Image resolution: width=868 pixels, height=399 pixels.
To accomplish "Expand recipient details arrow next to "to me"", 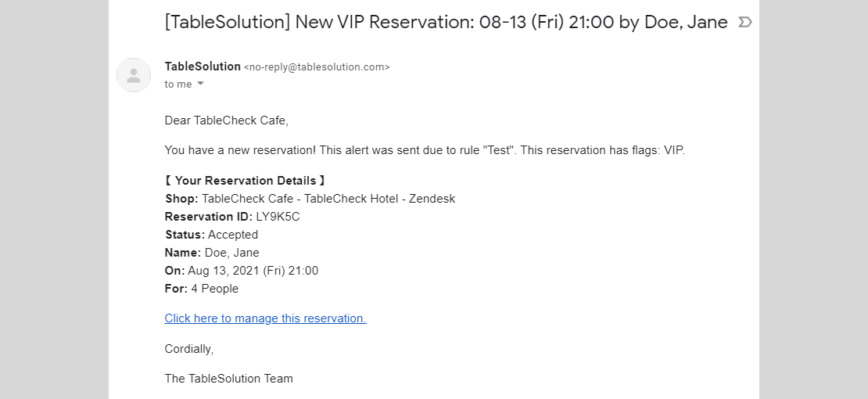I will (x=200, y=84).
